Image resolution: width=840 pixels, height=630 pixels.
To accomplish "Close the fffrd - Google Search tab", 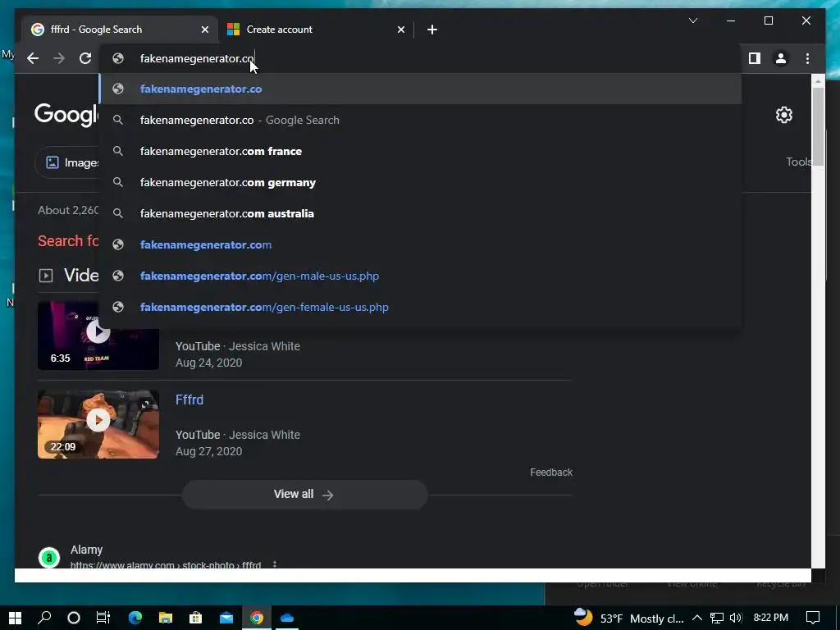I will [204, 30].
